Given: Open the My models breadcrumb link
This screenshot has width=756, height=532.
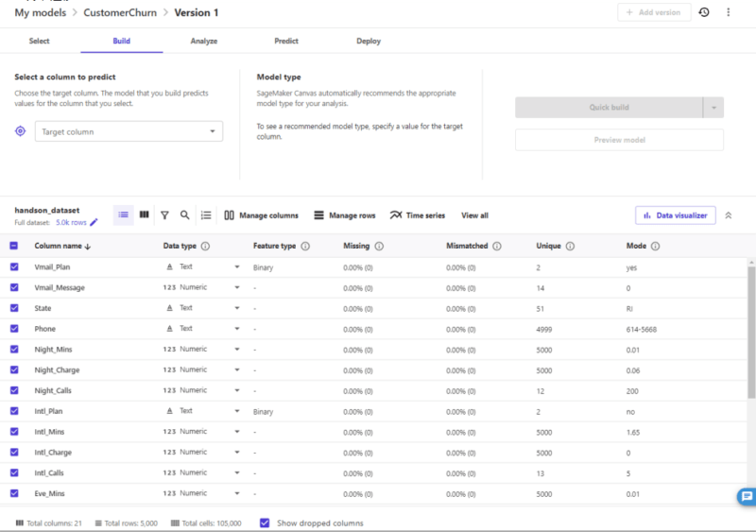Looking at the screenshot, I should (x=41, y=12).
